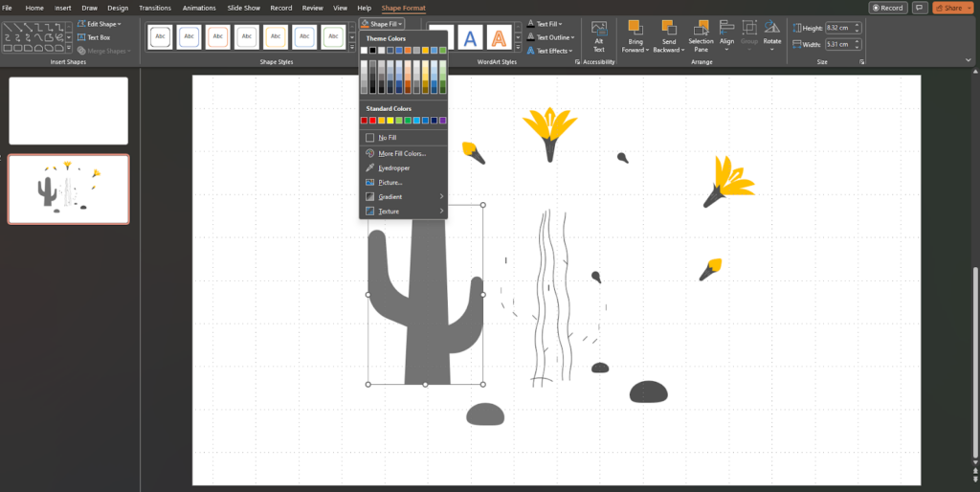Click the Record button at top right

coord(888,8)
